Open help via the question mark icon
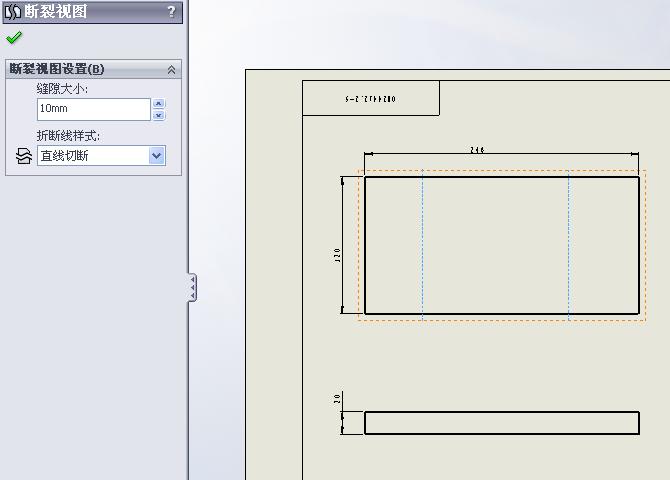Image resolution: width=670 pixels, height=480 pixels. pos(171,12)
